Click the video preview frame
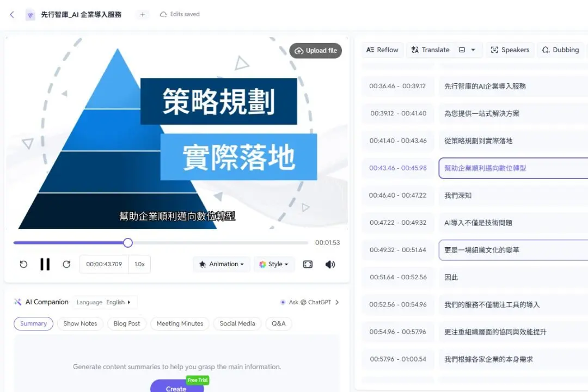588x392 pixels. (x=176, y=133)
